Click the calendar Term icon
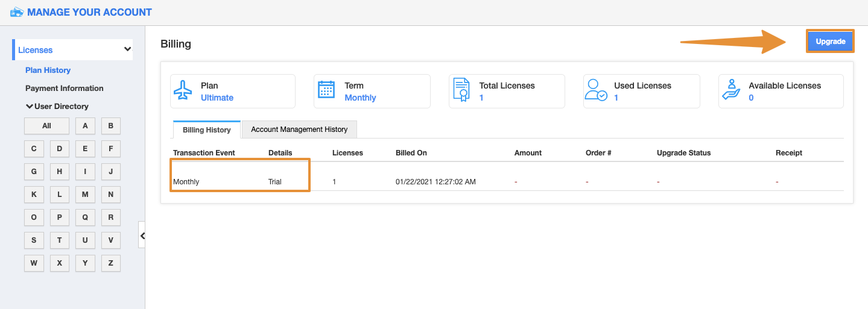Viewport: 868px width, 309px height. click(326, 90)
